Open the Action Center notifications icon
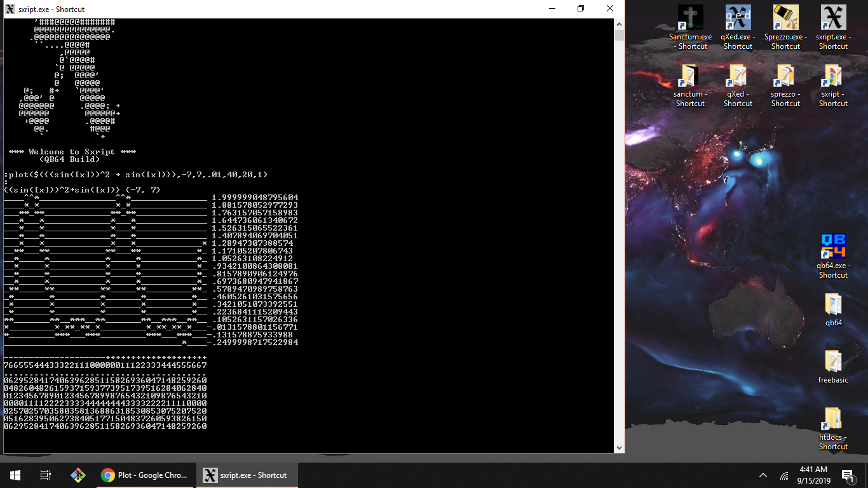The image size is (868, 488). 847,475
